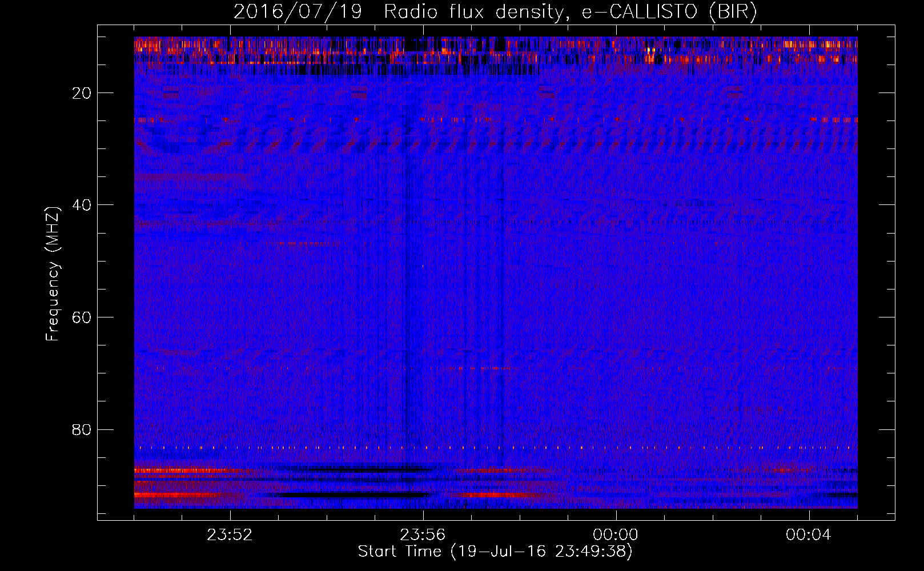Click the 00:04 time tick label
The image size is (924, 571).
[809, 535]
